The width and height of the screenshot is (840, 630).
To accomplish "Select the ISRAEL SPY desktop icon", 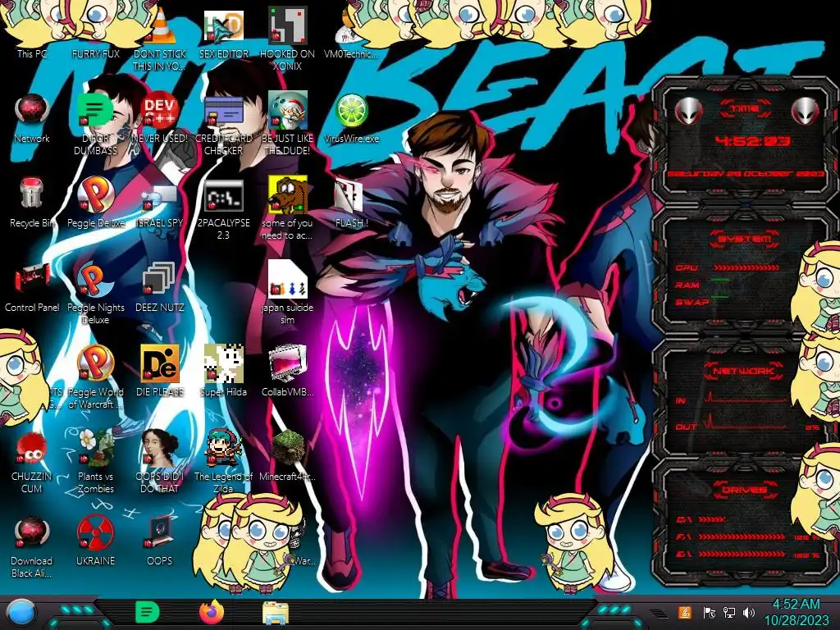I will [160, 199].
